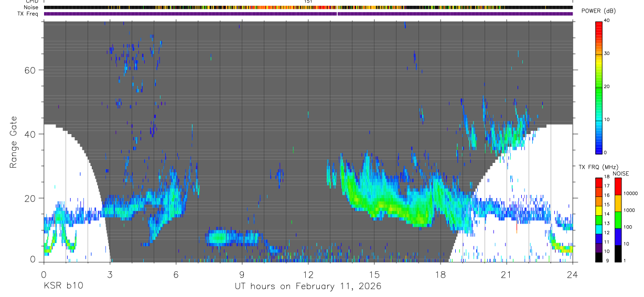The image size is (644, 297).
Task: Click the "40" tick on the Range Gate axis
Action: coord(29,134)
